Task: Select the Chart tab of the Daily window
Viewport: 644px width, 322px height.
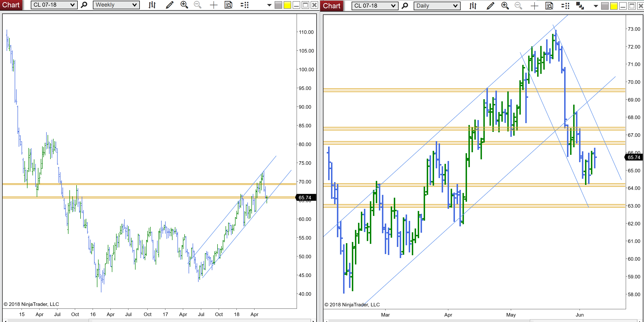Action: point(332,6)
